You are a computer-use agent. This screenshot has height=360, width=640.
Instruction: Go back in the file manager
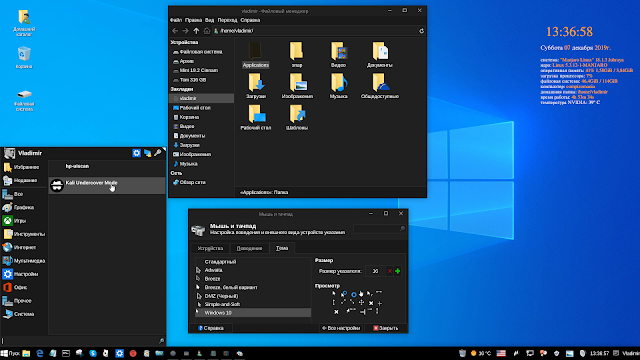[x=175, y=31]
